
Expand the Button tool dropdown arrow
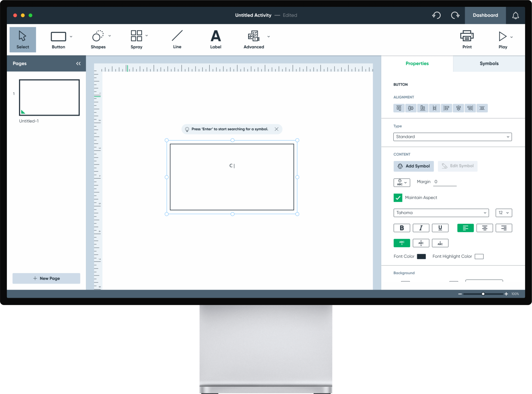coord(71,37)
